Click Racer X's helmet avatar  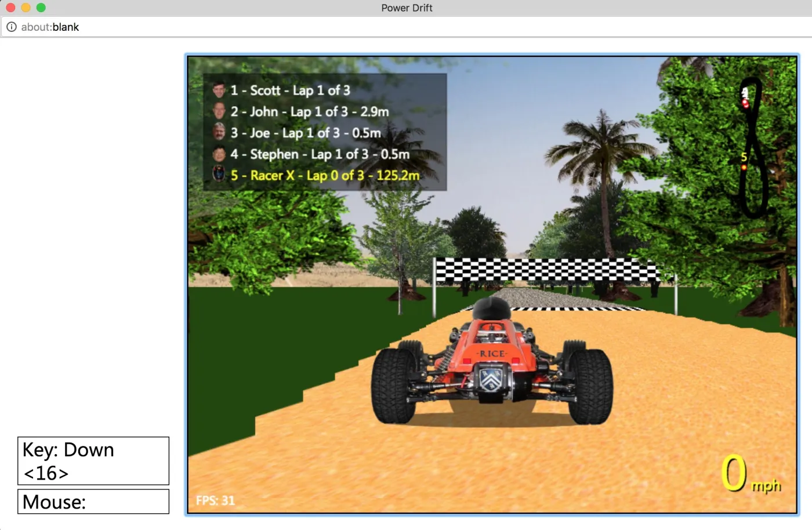pyautogui.click(x=219, y=175)
